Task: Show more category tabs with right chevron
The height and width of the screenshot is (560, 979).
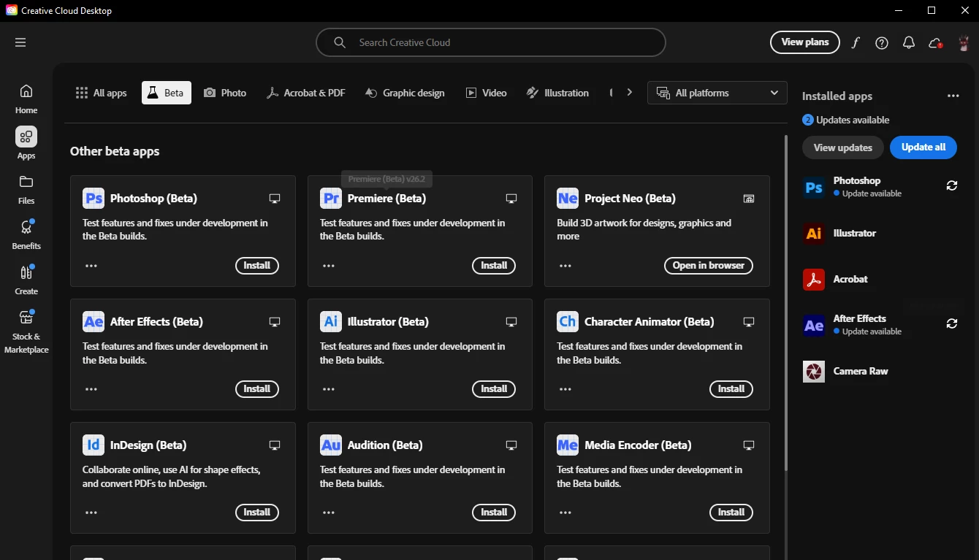Action: click(629, 93)
